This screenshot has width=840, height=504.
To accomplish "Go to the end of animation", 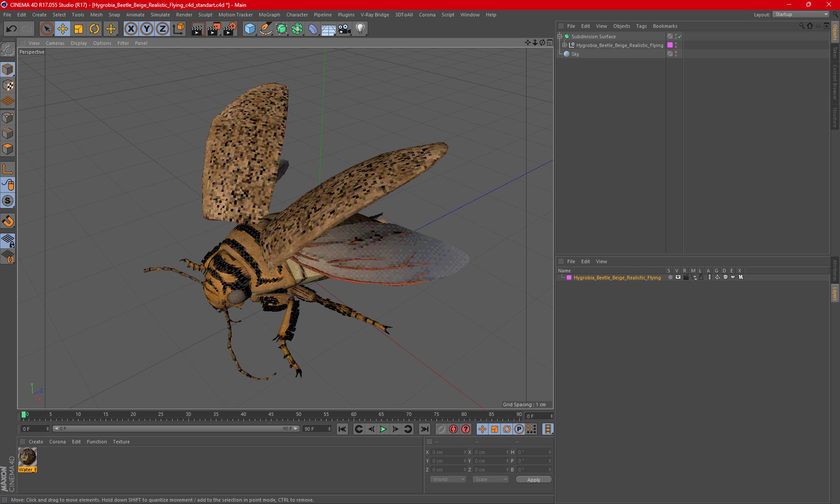I will 424,429.
